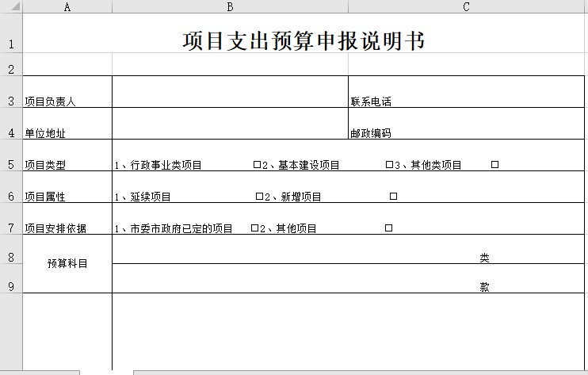Select column C header

[x=467, y=7]
